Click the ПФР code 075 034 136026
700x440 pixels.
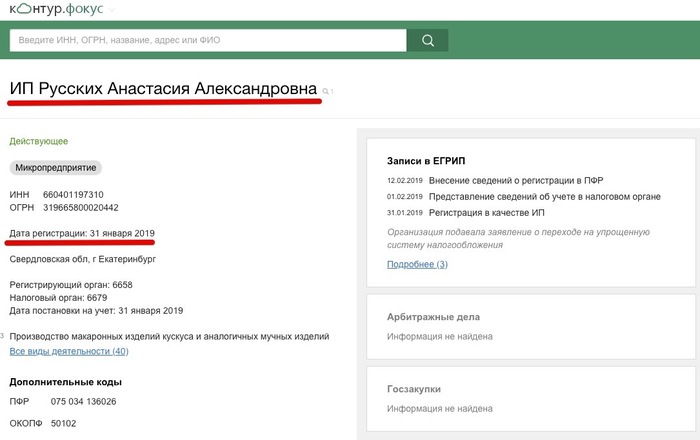80,402
